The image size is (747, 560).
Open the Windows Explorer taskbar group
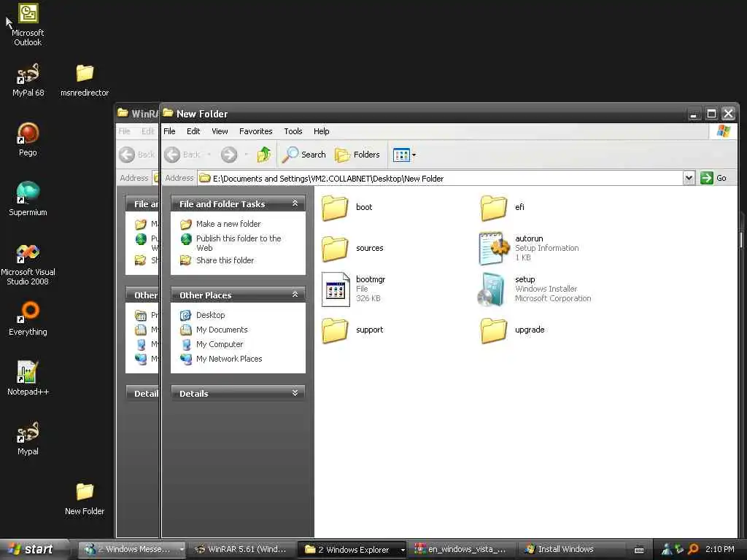click(x=352, y=549)
